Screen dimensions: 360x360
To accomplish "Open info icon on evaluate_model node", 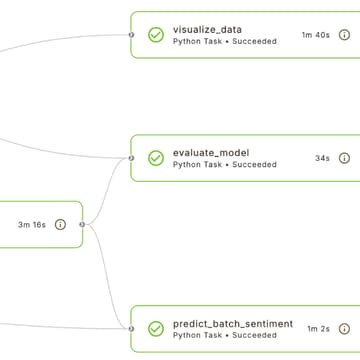I will 345,158.
